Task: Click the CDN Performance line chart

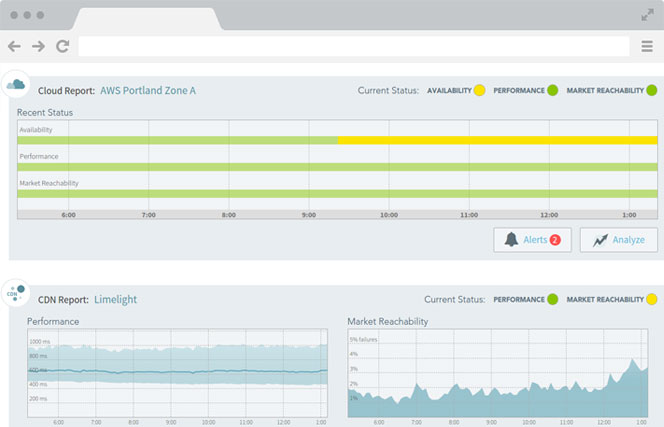Action: click(x=177, y=371)
